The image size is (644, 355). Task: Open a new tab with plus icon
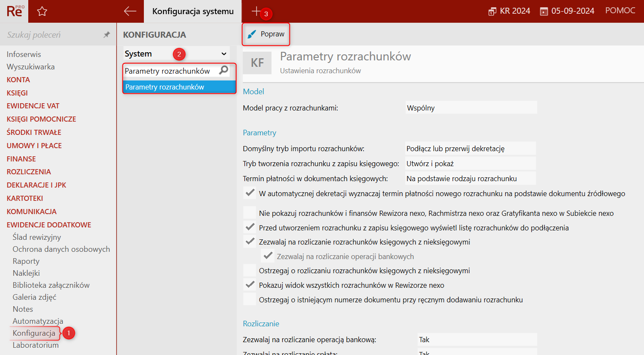point(256,11)
